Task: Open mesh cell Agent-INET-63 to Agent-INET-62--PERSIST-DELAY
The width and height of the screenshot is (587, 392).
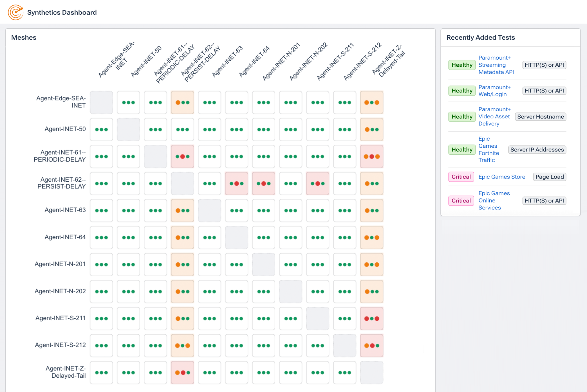Action: pyautogui.click(x=182, y=210)
